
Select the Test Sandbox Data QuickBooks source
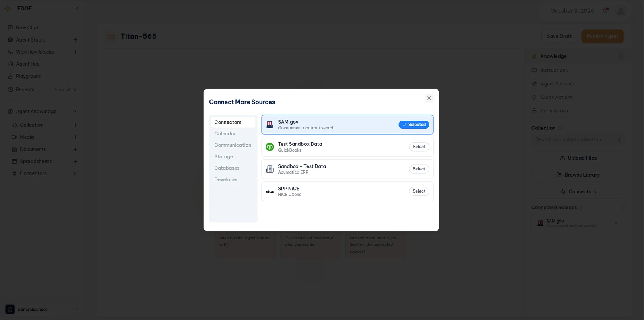pos(419,147)
